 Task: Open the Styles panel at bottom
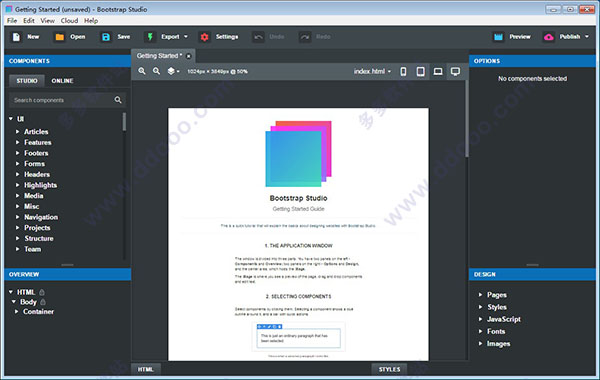(389, 369)
